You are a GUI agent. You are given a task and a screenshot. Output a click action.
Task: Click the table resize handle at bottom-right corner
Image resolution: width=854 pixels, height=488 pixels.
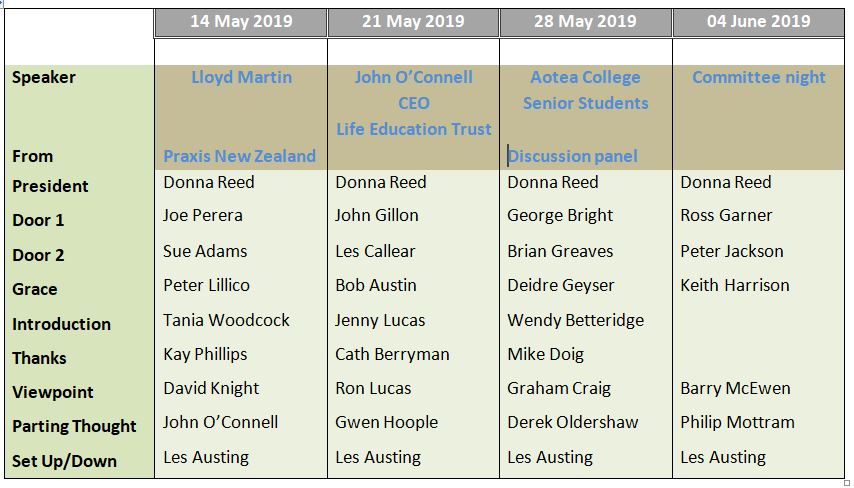click(846, 483)
